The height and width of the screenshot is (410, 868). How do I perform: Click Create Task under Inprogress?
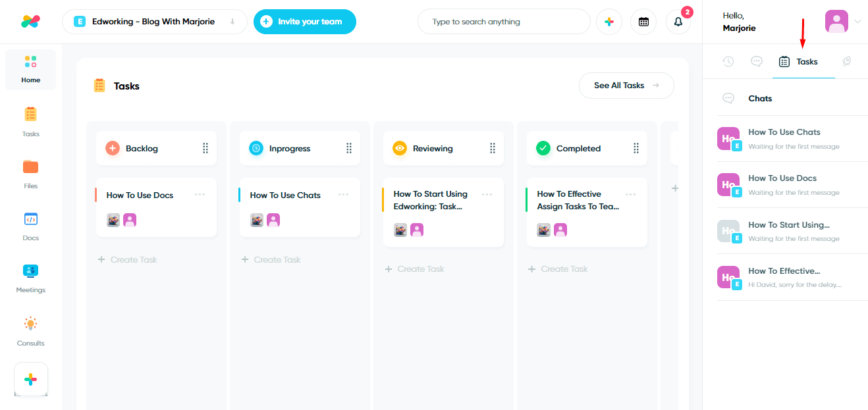271,259
